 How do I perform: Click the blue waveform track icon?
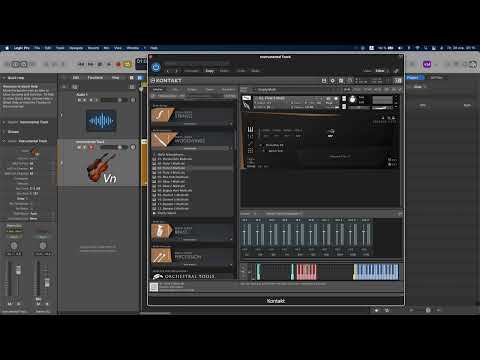101,120
